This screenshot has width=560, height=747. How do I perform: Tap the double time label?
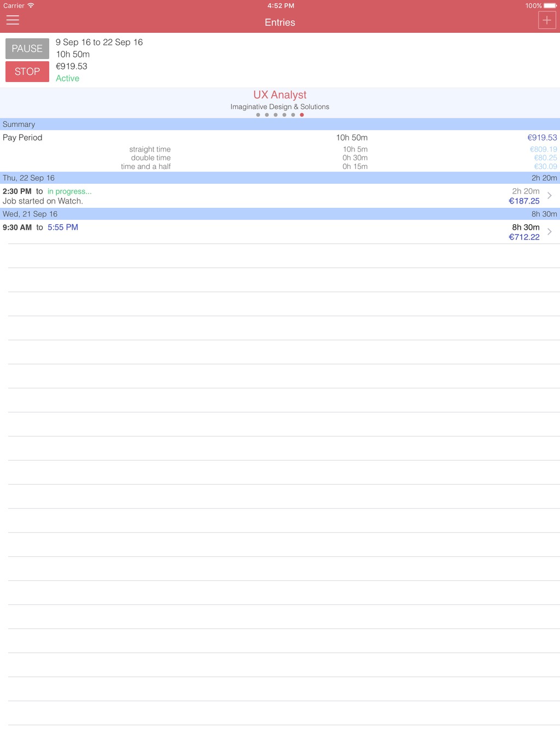coord(151,158)
